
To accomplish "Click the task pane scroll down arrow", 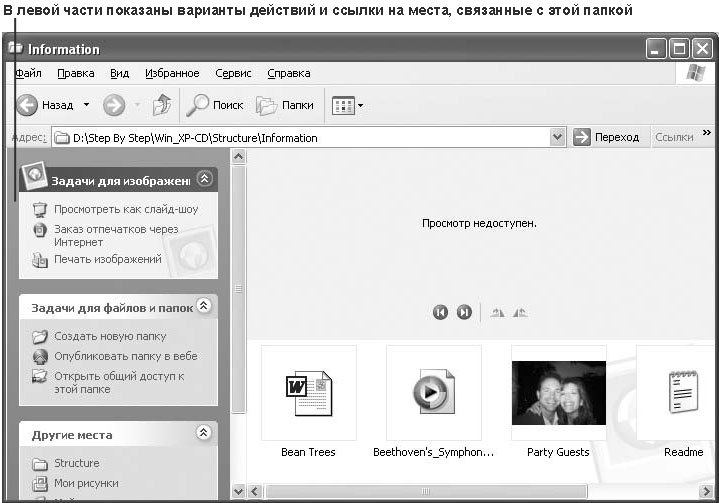I will pyautogui.click(x=238, y=492).
